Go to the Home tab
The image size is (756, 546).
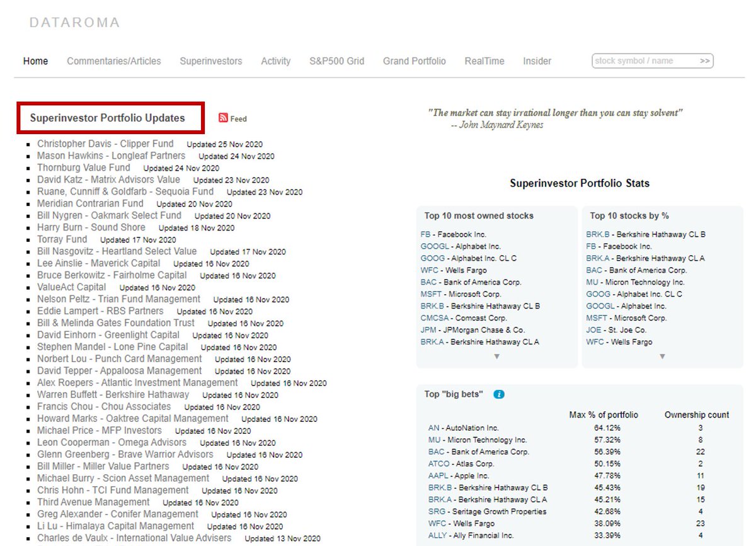coord(35,61)
